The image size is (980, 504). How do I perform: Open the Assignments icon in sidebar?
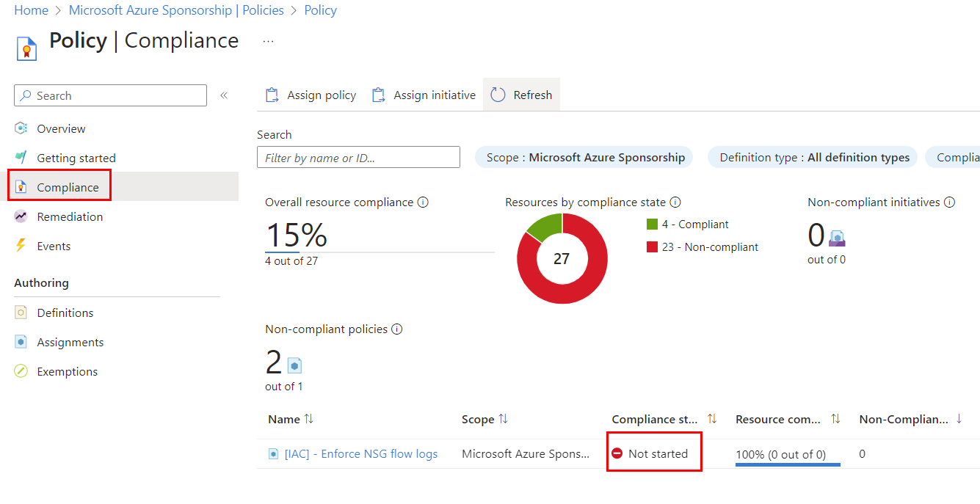pyautogui.click(x=21, y=342)
